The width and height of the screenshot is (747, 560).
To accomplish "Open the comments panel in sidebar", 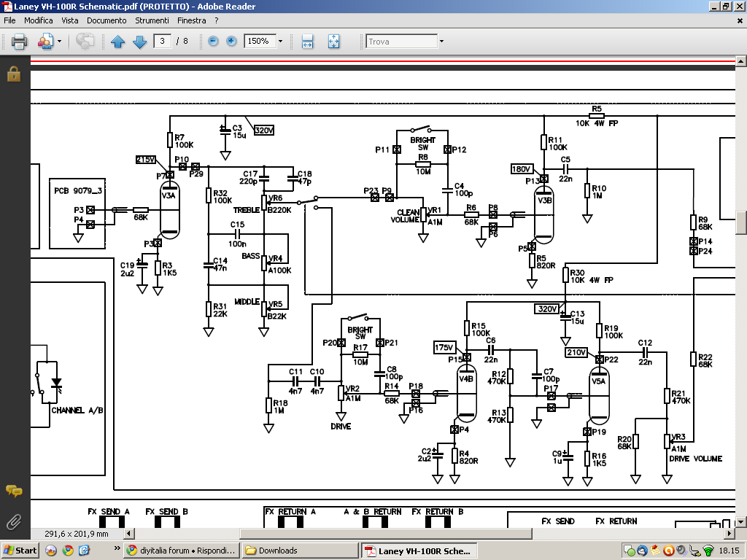I will [13, 491].
